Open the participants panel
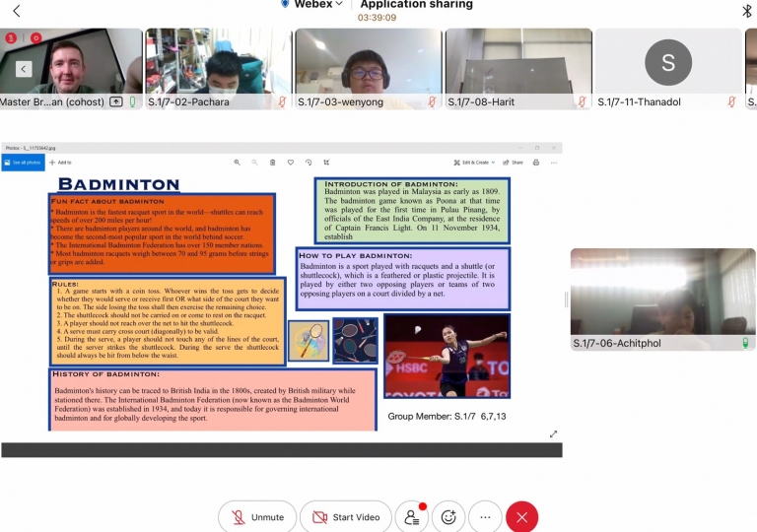The height and width of the screenshot is (532, 757). 412,517
